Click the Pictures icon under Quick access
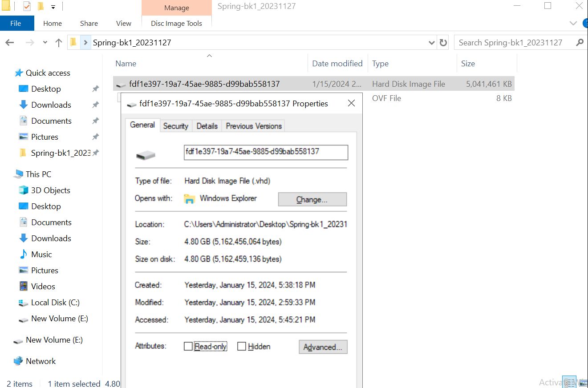588x388 pixels. click(x=24, y=137)
